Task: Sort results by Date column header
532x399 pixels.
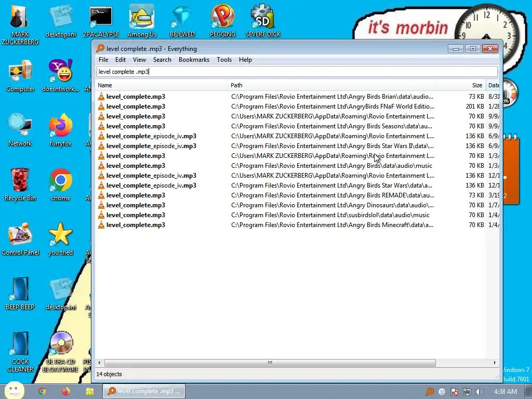Action: 493,85
